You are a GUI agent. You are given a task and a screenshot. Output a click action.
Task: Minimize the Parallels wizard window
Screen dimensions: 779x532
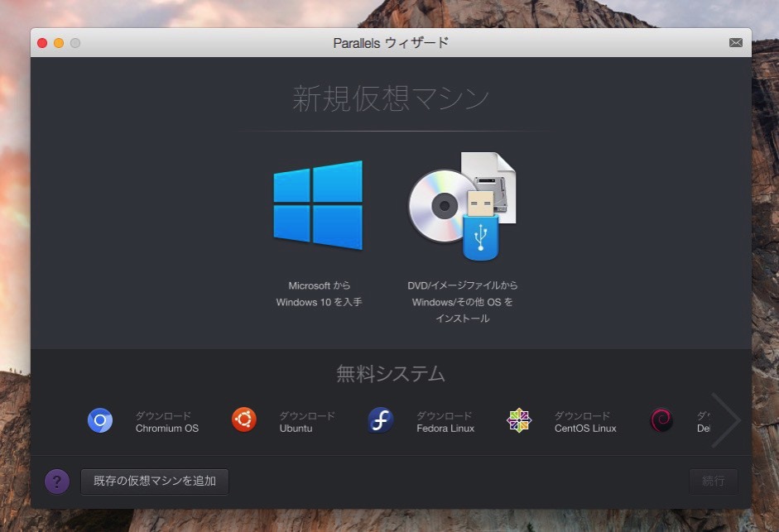[59, 43]
